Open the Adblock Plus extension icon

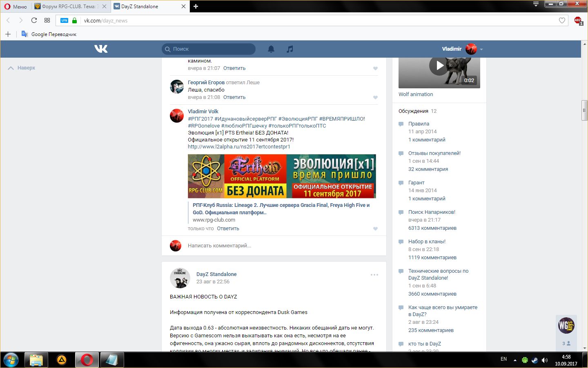point(578,20)
